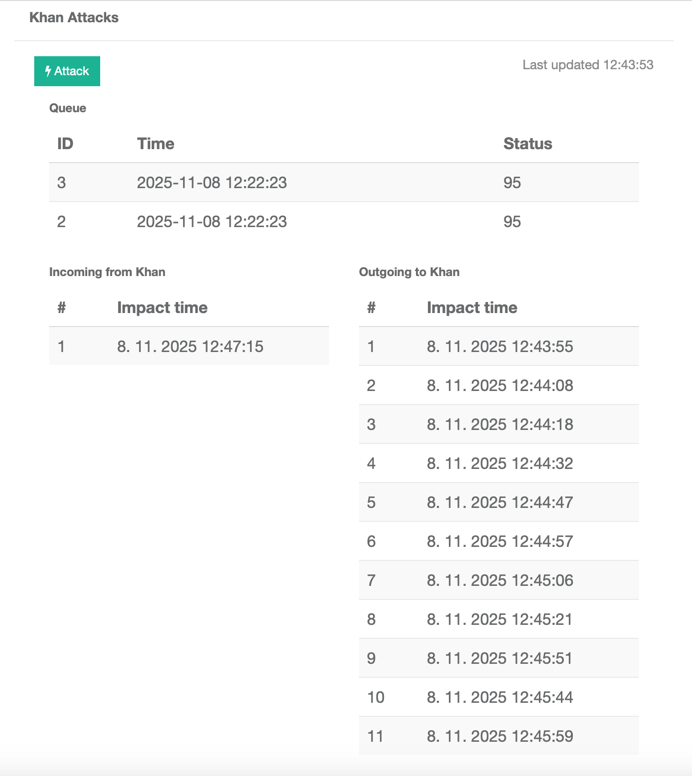Click the Khan Attacks panel title
The image size is (692, 776).
(x=74, y=17)
